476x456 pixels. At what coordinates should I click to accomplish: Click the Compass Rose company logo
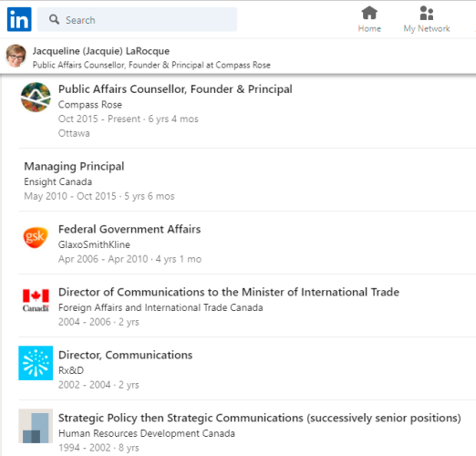click(36, 98)
